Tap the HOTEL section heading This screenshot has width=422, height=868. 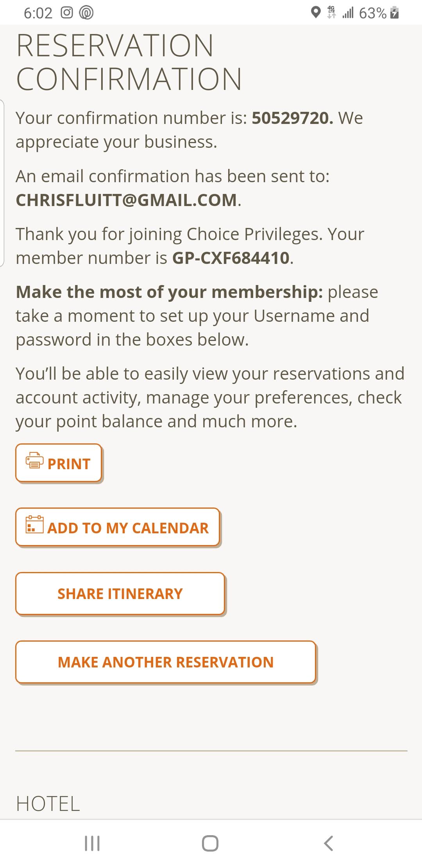[x=48, y=804]
